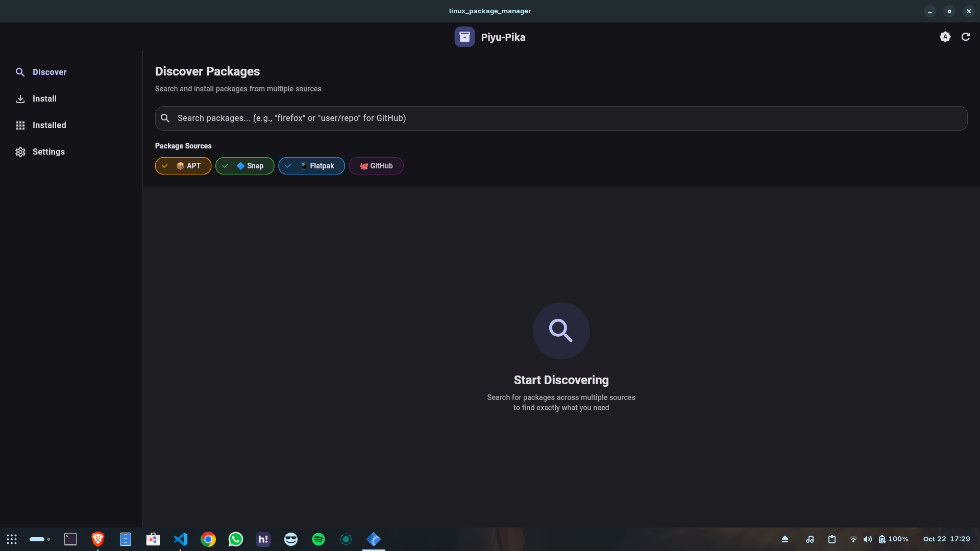Open the terminal from the taskbar
The width and height of the screenshot is (980, 551).
tap(70, 539)
